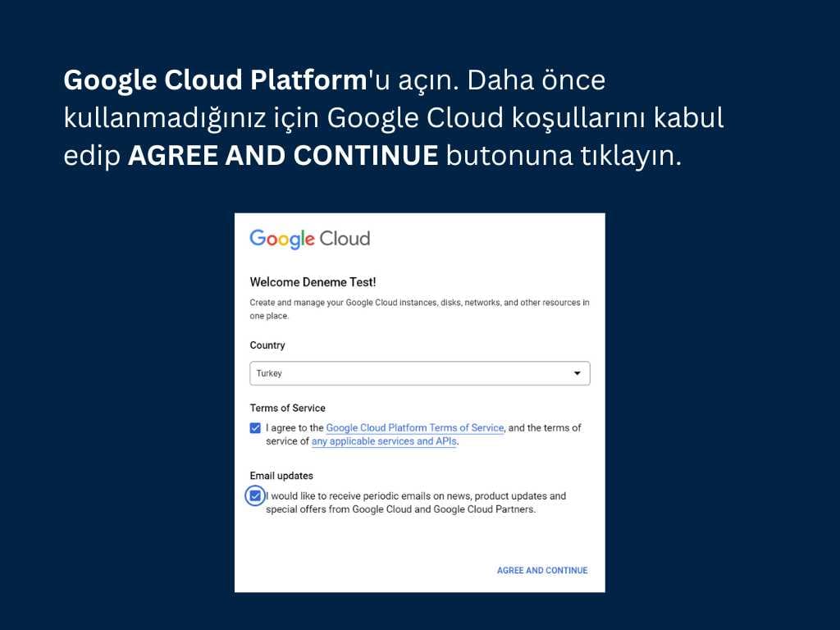
Task: Click the AGREE AND CONTINUE button
Action: 542,571
